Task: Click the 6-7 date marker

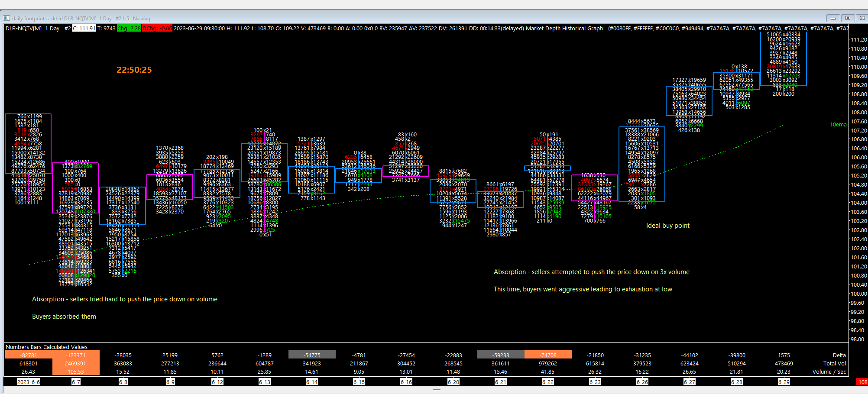Action: pos(76,382)
